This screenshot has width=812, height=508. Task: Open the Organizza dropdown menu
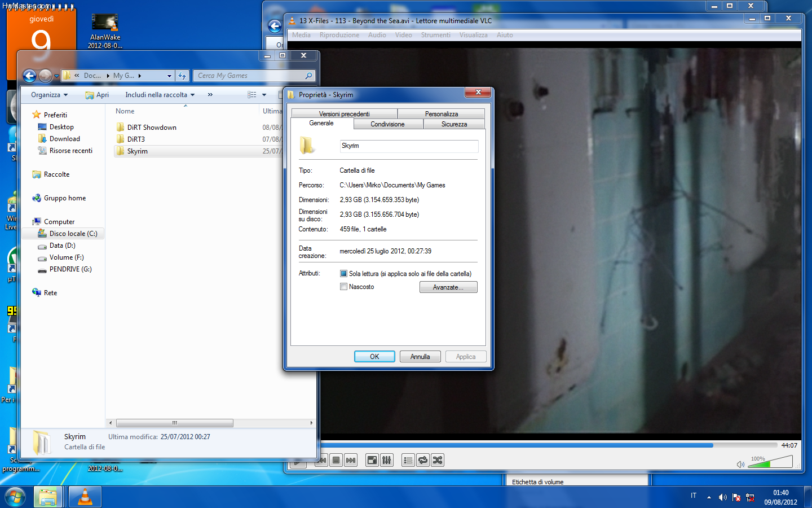pos(49,95)
